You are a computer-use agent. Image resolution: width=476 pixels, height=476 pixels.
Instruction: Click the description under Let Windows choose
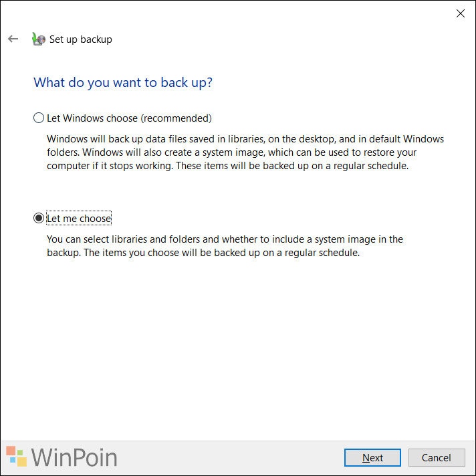coord(245,152)
